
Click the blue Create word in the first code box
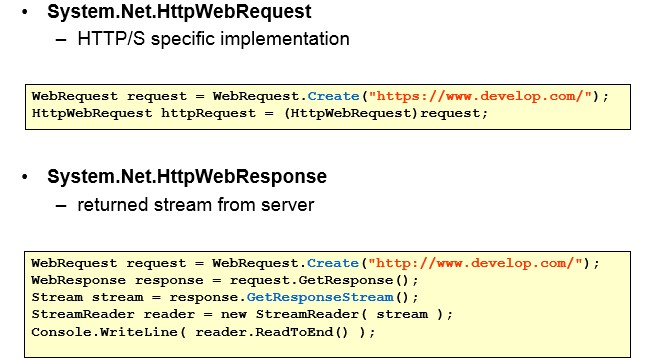(333, 96)
